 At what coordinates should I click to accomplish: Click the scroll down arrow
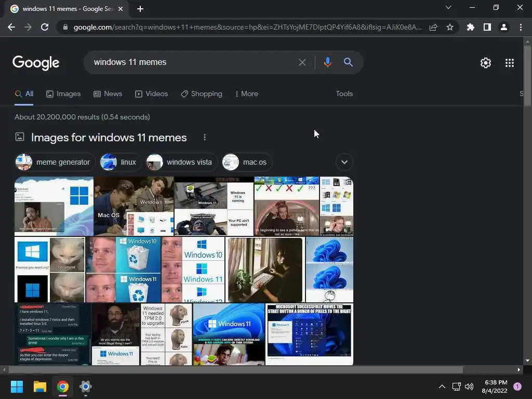point(527,361)
